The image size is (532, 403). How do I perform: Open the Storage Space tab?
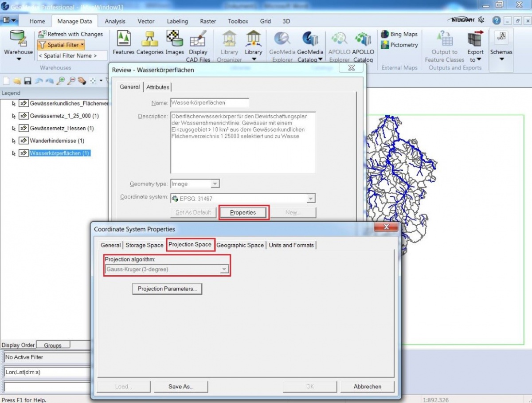coord(144,245)
